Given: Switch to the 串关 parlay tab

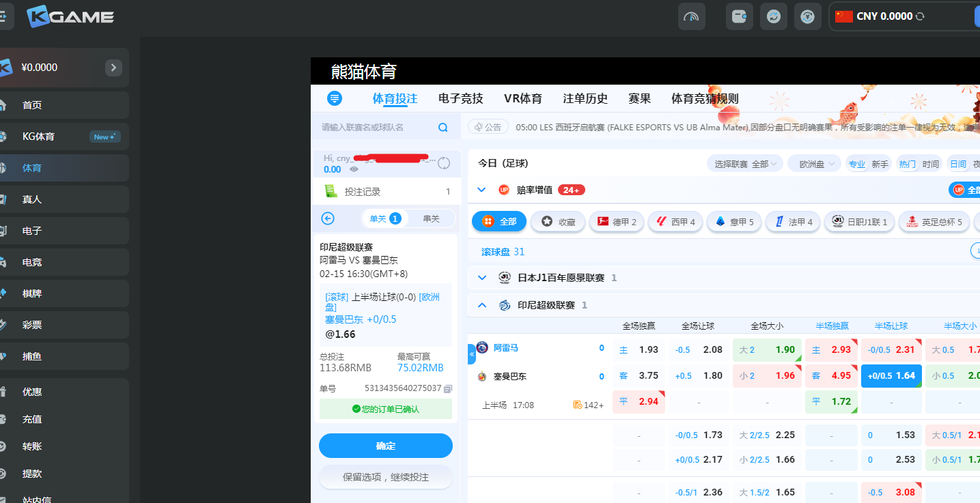Looking at the screenshot, I should tap(431, 218).
